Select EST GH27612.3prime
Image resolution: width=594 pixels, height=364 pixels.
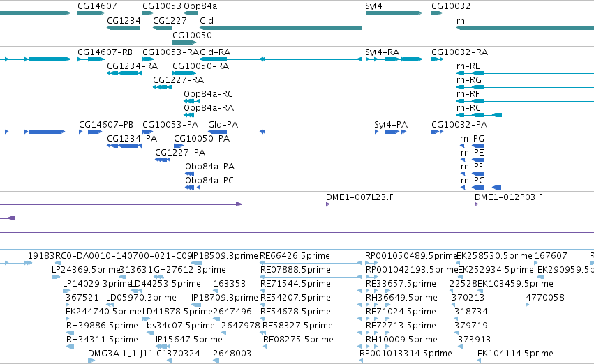(158, 277)
